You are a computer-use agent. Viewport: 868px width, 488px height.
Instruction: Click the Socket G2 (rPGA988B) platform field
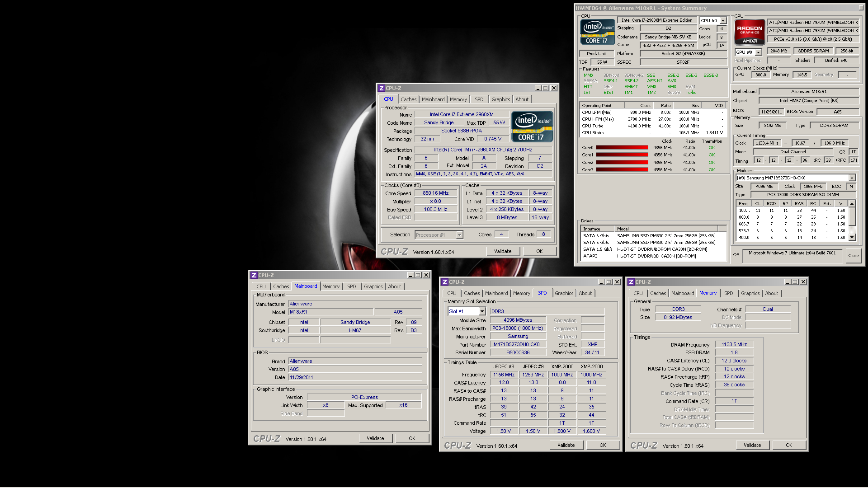683,54
